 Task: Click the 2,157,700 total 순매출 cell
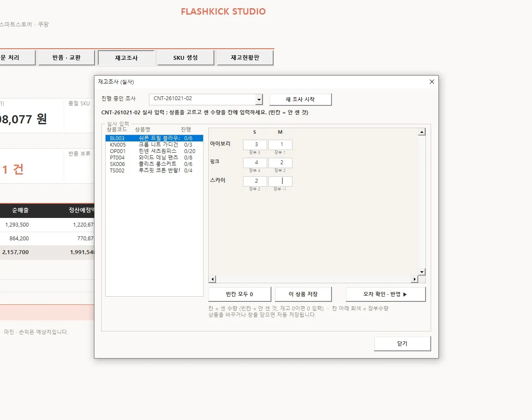(x=15, y=252)
